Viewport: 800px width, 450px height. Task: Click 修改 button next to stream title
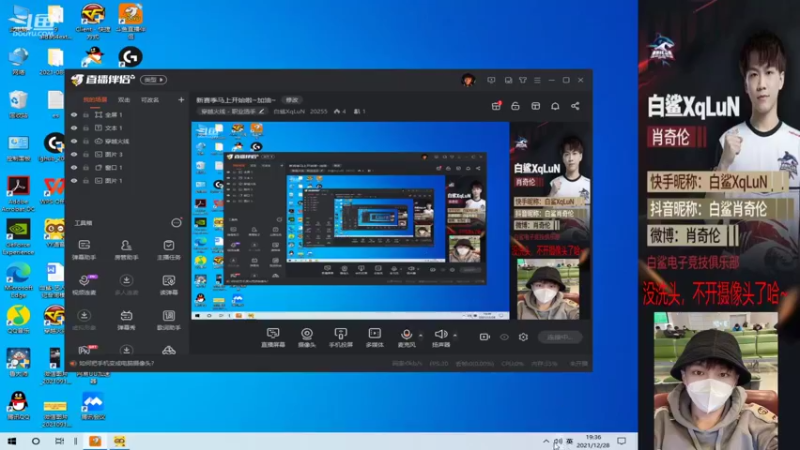click(x=292, y=100)
